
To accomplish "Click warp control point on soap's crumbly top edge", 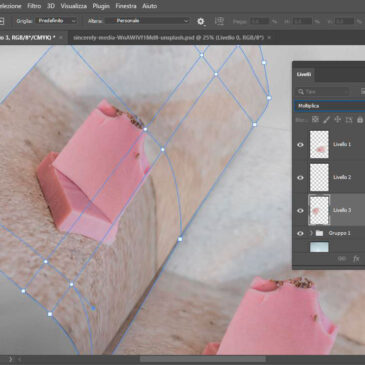I will [x=145, y=129].
